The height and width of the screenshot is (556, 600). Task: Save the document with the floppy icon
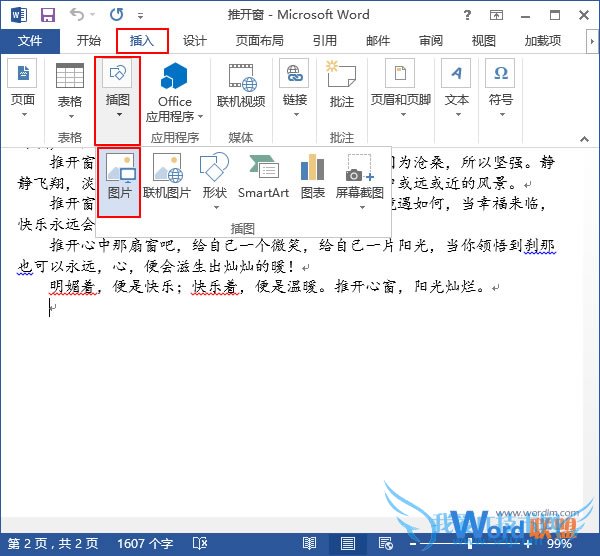point(48,15)
